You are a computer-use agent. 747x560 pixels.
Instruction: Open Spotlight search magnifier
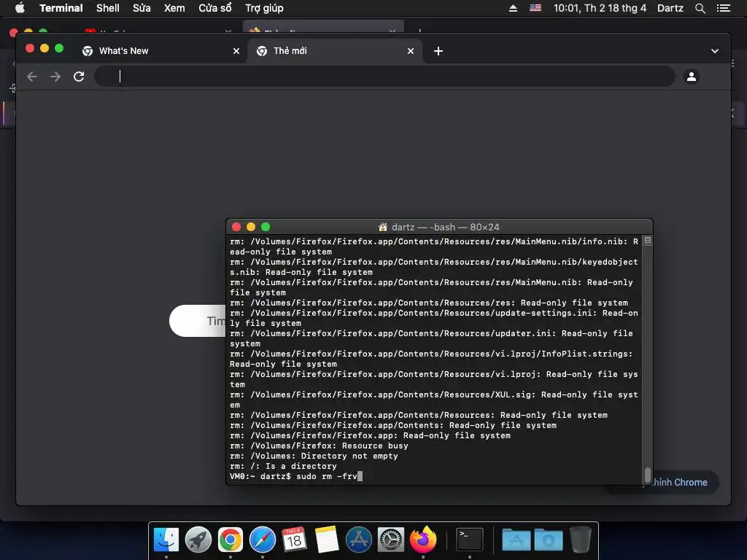pos(700,8)
